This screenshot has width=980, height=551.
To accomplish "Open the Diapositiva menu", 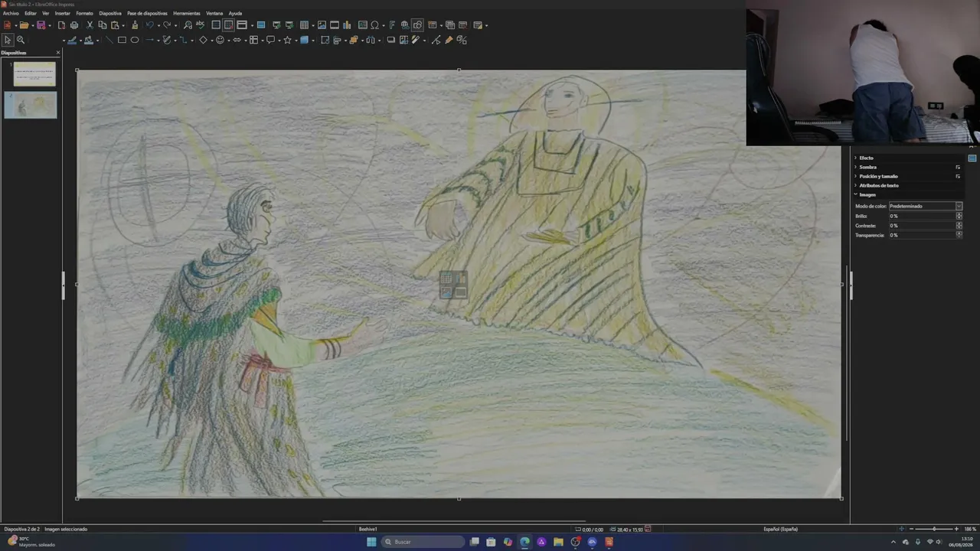I will (x=110, y=13).
